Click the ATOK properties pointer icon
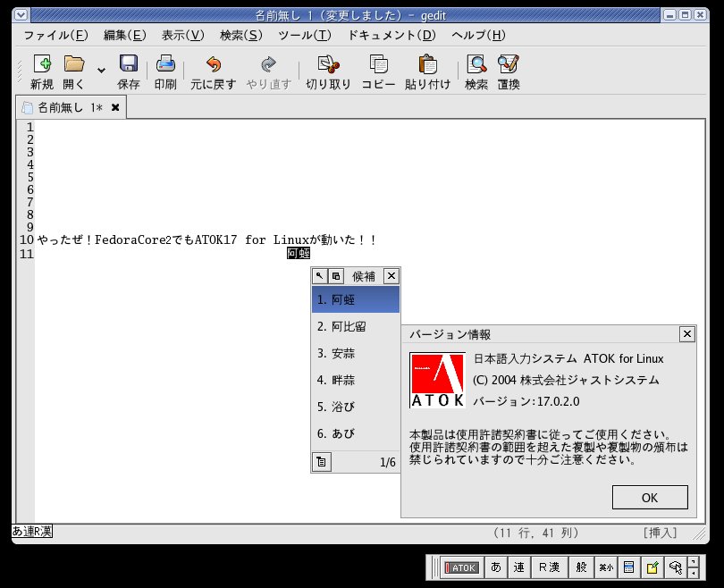724x588 pixels. point(676,567)
